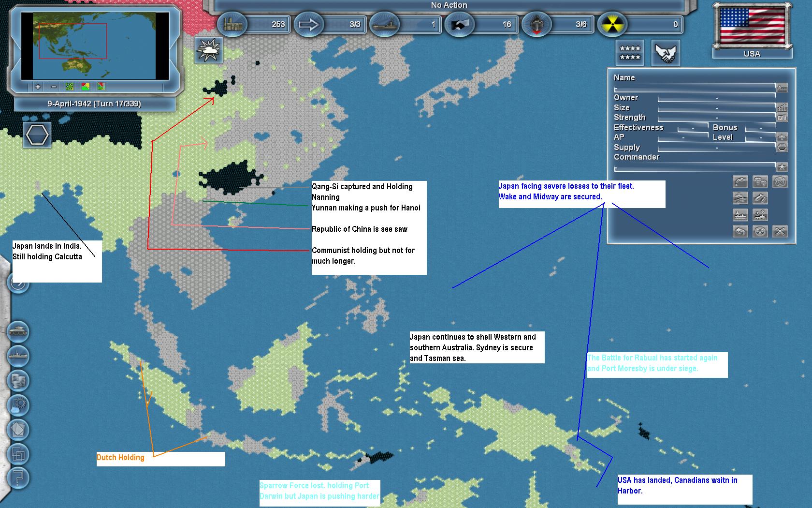Open the handshake diplomacy panel
Image resolution: width=812 pixels, height=508 pixels.
(666, 53)
